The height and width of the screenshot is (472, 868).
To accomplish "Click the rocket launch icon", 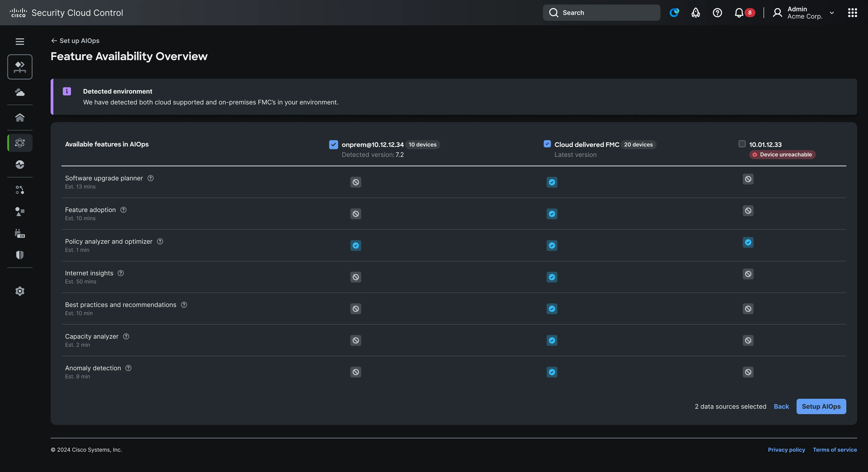I will (696, 13).
